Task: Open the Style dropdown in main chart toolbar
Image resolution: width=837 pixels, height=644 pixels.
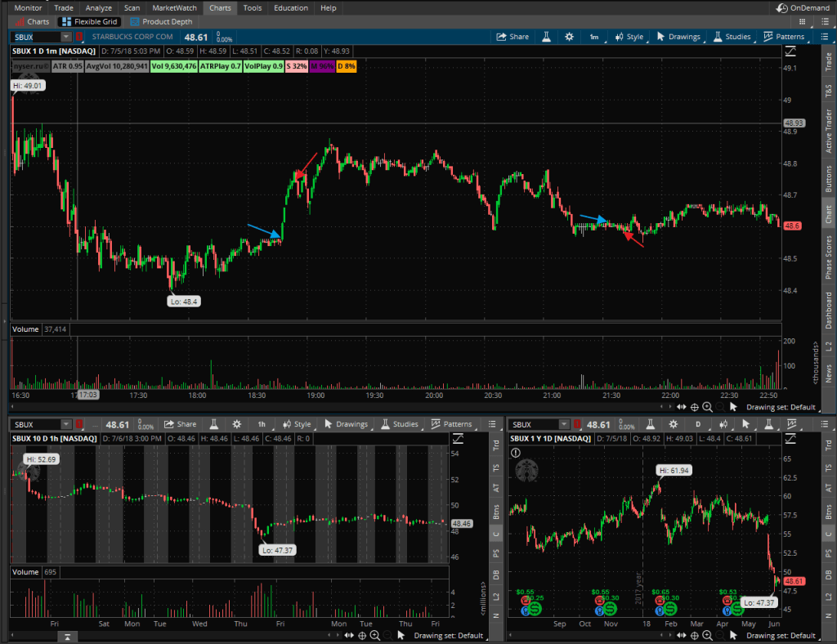Action: click(x=629, y=37)
